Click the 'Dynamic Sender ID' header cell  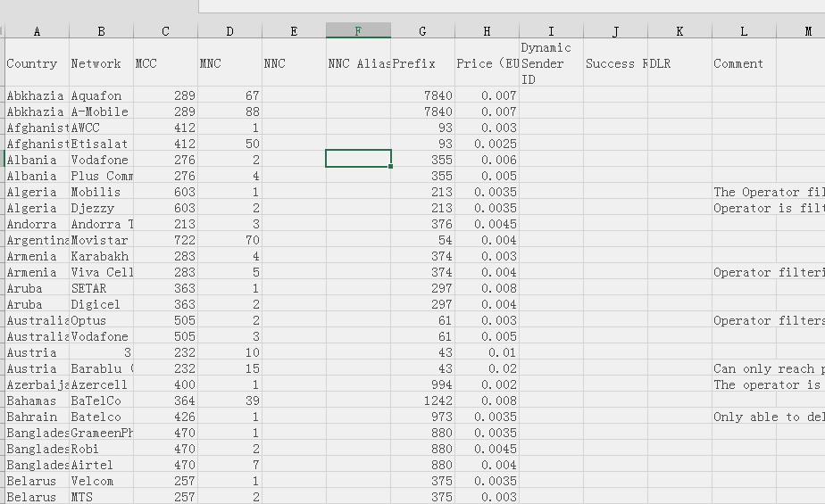(x=551, y=63)
